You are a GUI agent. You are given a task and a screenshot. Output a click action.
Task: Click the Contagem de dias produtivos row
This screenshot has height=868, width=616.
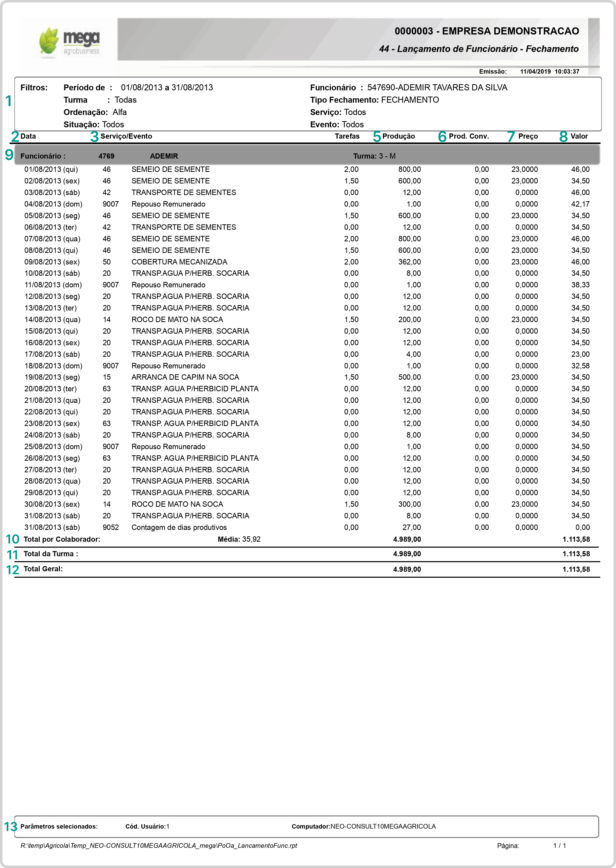(179, 527)
